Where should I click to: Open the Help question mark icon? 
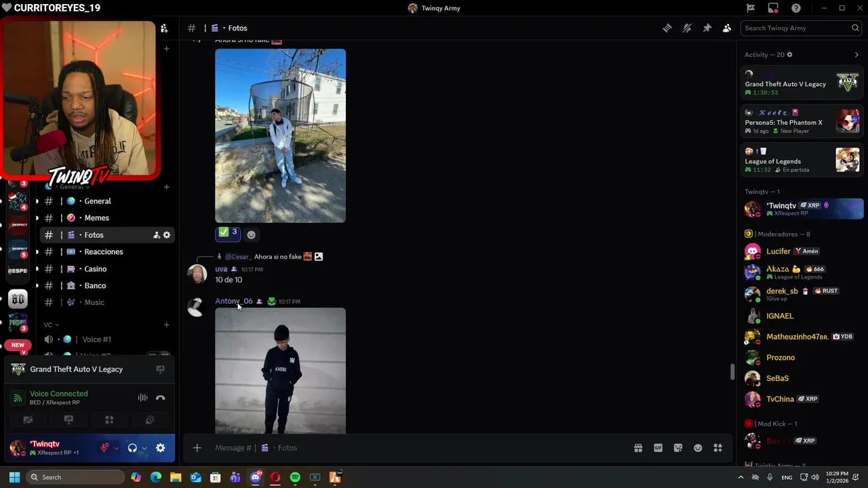(x=795, y=8)
